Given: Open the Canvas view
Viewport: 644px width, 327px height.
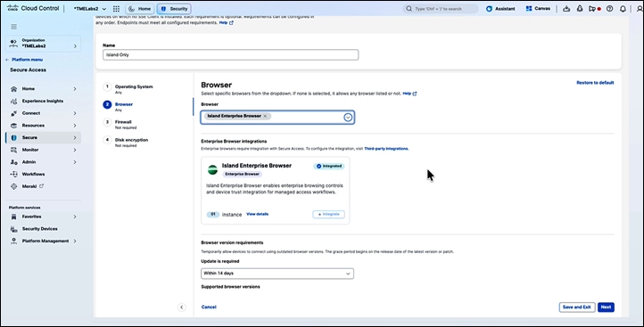Looking at the screenshot, I should point(538,9).
